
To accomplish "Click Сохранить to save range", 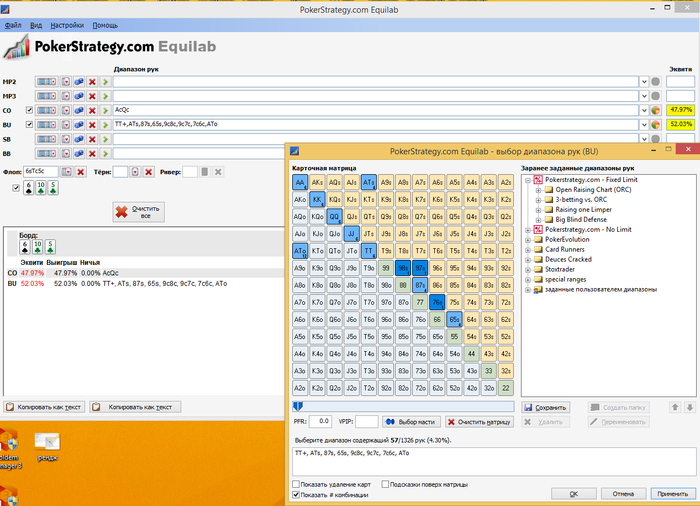I will [546, 407].
